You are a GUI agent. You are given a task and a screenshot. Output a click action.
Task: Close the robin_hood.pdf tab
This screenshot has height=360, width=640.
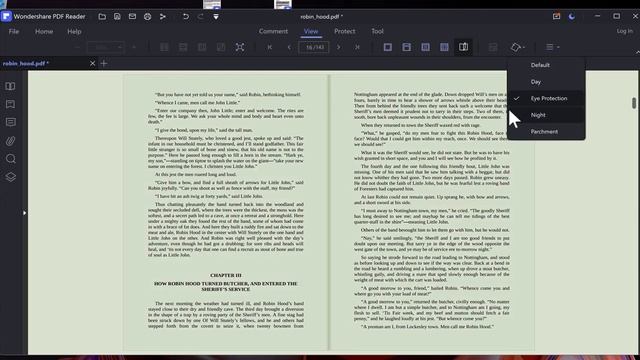point(92,63)
